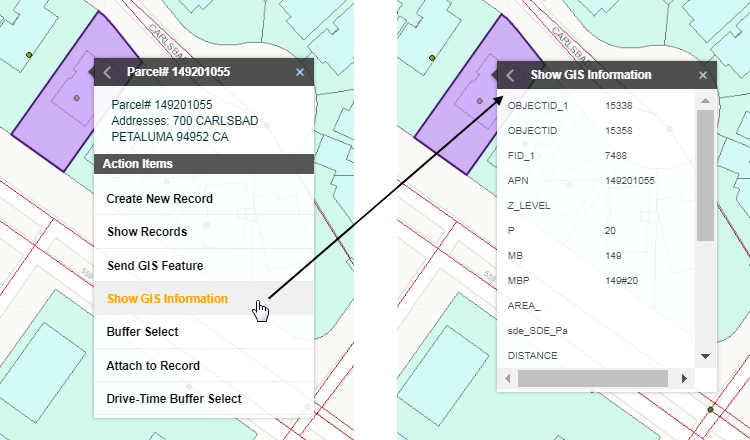Choose Send GIS Feature

(155, 265)
